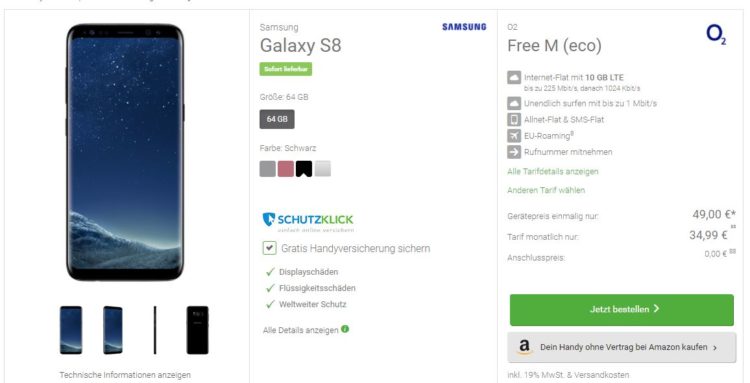This screenshot has height=383, width=750.
Task: Click the O2 carrier logo
Action: point(716,34)
